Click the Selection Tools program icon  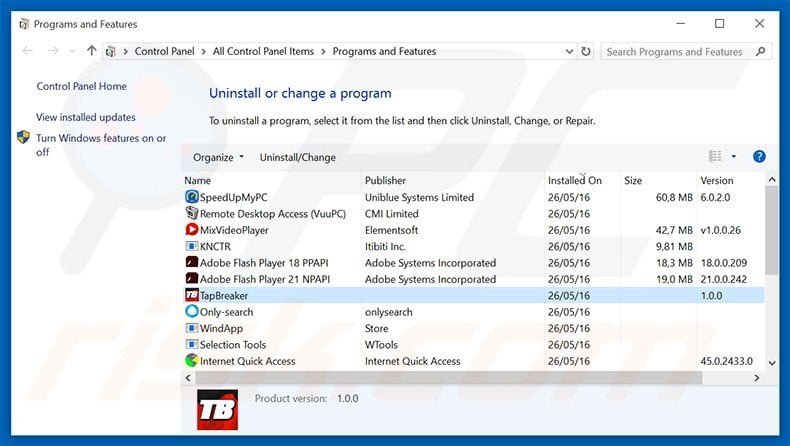tap(191, 345)
